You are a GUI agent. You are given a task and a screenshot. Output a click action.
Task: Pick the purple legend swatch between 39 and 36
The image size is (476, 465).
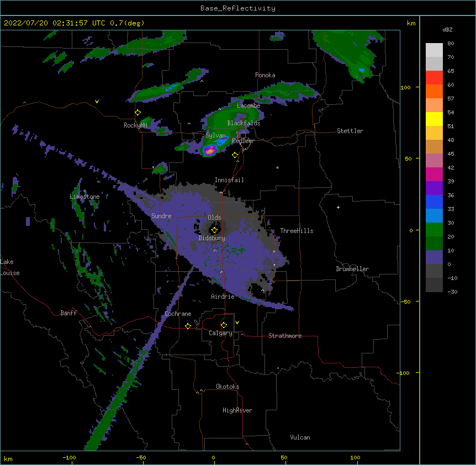434,188
